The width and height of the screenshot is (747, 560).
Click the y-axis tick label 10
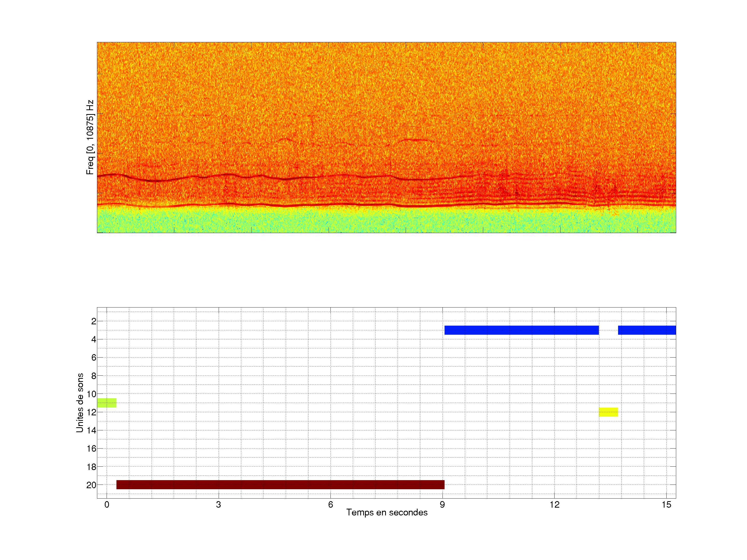click(91, 394)
